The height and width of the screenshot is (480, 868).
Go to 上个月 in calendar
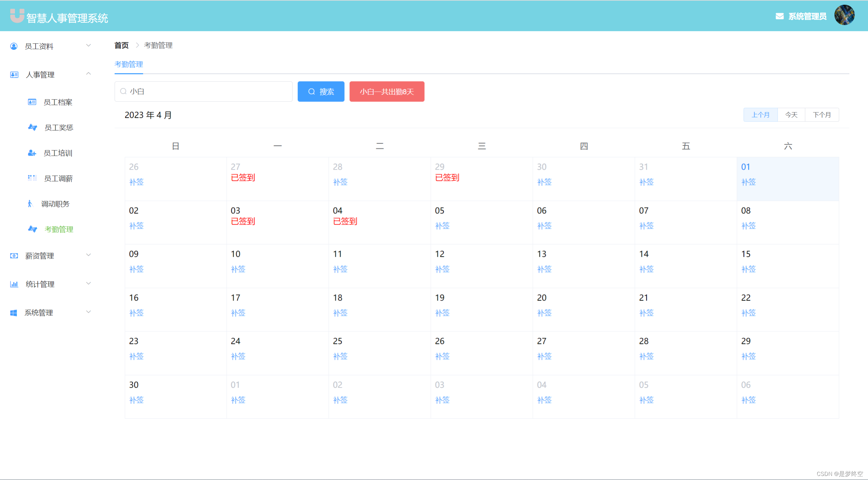760,115
